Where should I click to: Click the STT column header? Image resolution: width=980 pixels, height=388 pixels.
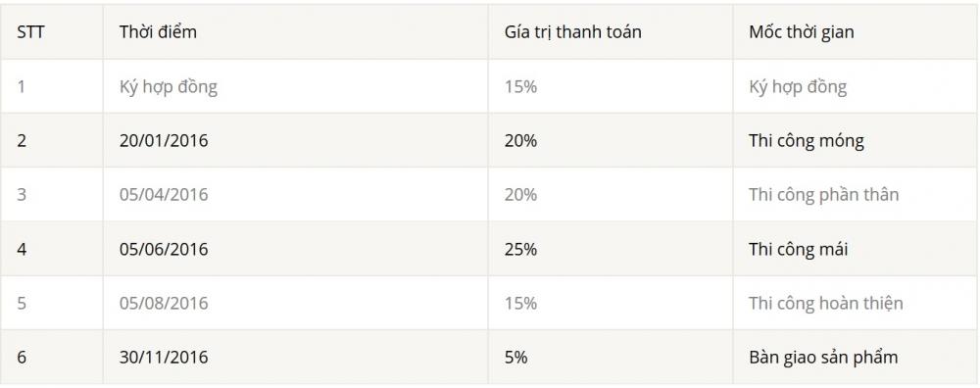tap(30, 32)
